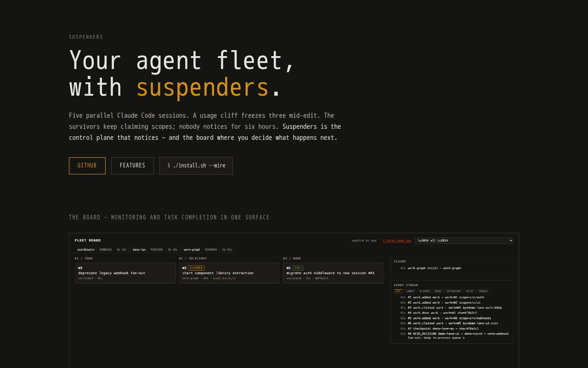Filter event stream by NEED
This screenshot has width=588, height=368.
438,291
